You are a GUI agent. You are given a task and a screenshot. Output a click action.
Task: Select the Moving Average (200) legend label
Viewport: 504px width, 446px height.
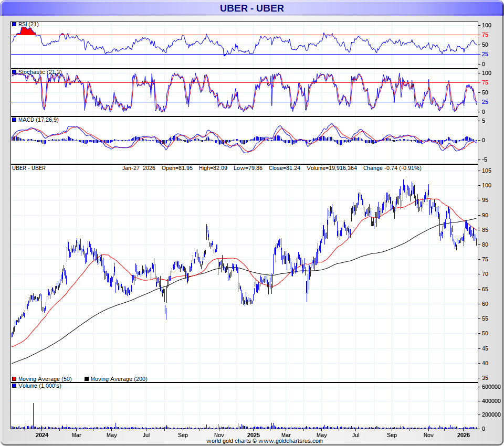(x=119, y=379)
